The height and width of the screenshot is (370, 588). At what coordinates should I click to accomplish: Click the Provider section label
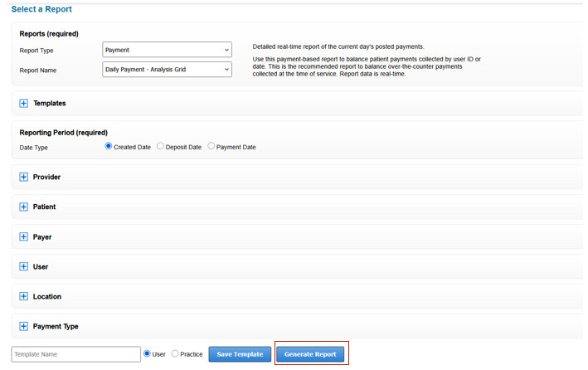point(46,178)
